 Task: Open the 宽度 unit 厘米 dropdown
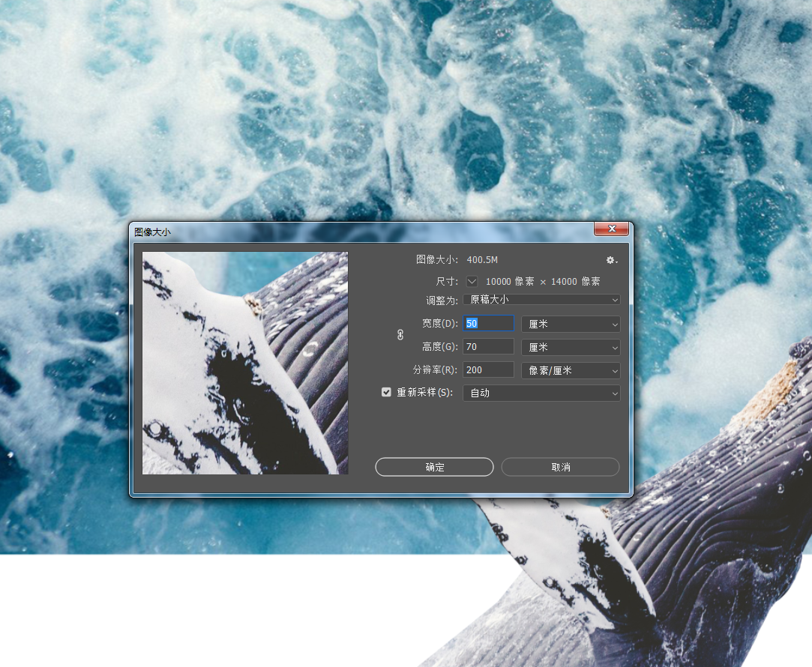pos(570,324)
